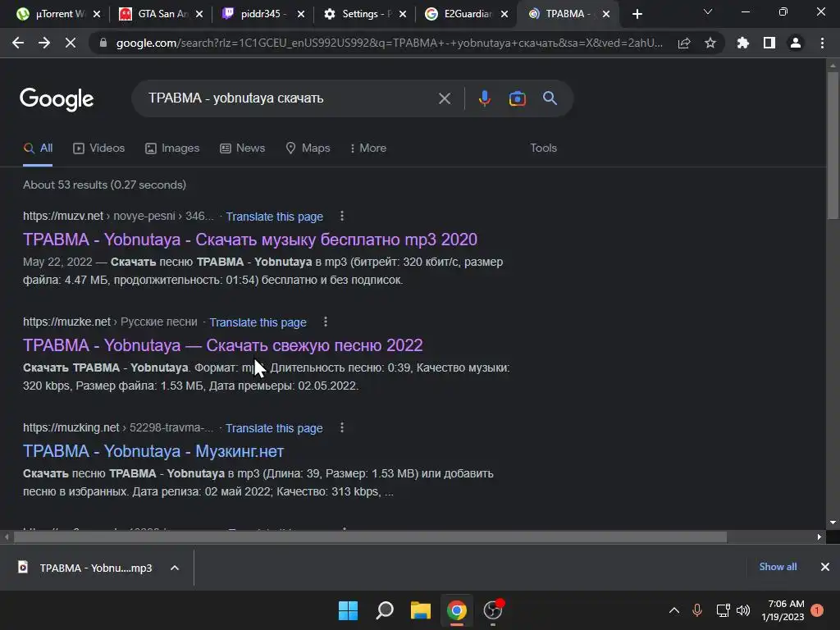Viewport: 840px width, 630px height.
Task: Translate the muzke.net result page
Action: coord(258,322)
